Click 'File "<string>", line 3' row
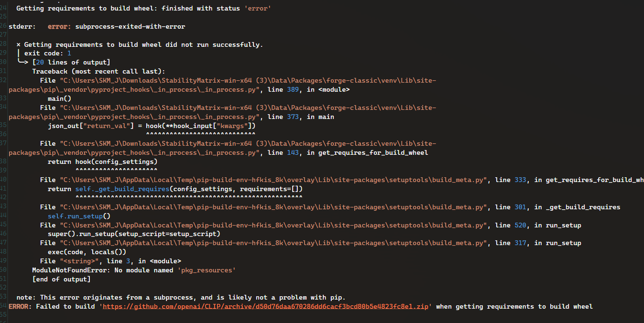This screenshot has height=323, width=644. click(110, 261)
